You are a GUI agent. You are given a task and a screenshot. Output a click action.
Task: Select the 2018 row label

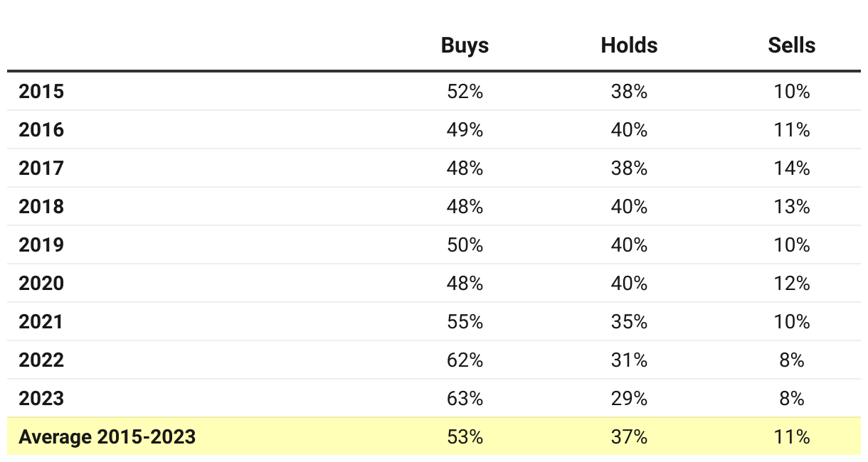tap(41, 207)
